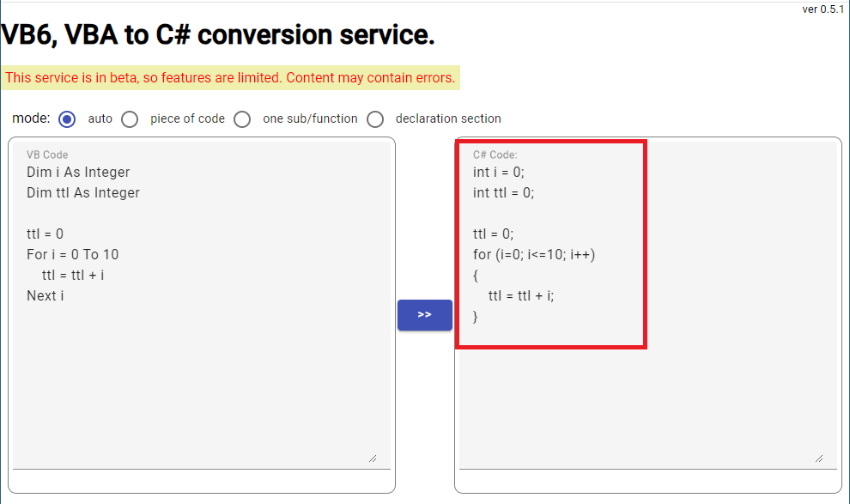Click the 'declaration section' label text
This screenshot has height=504, width=850.
[448, 118]
